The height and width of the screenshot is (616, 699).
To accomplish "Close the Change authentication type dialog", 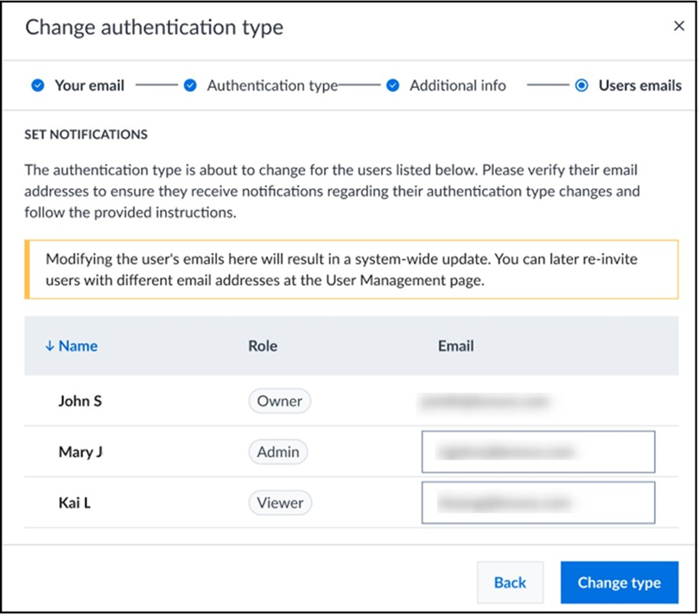I will [x=678, y=26].
